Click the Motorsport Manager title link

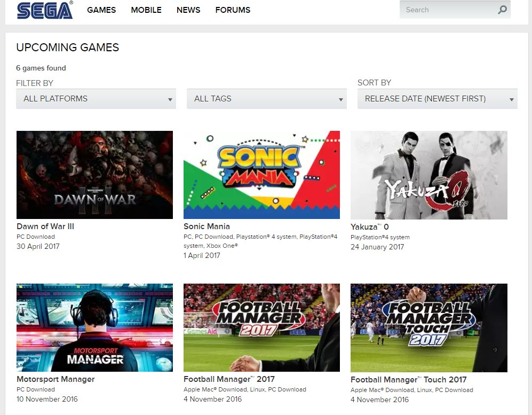pos(55,379)
